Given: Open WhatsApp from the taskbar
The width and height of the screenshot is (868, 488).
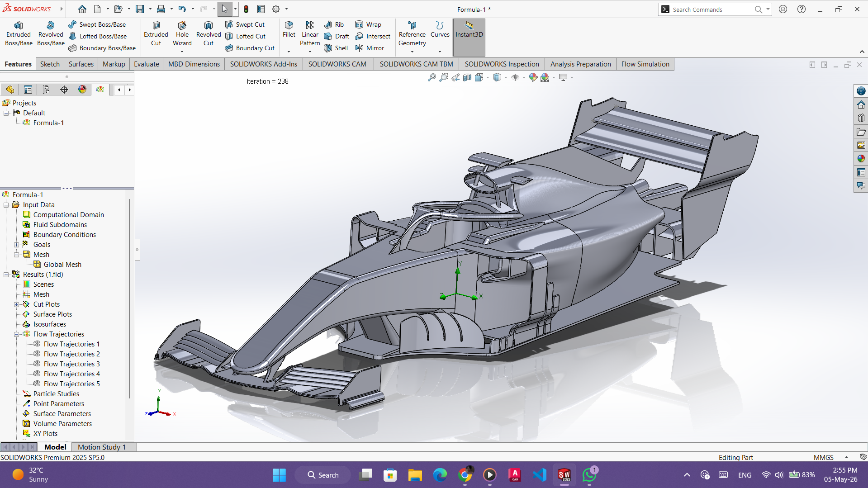Looking at the screenshot, I should [x=589, y=475].
